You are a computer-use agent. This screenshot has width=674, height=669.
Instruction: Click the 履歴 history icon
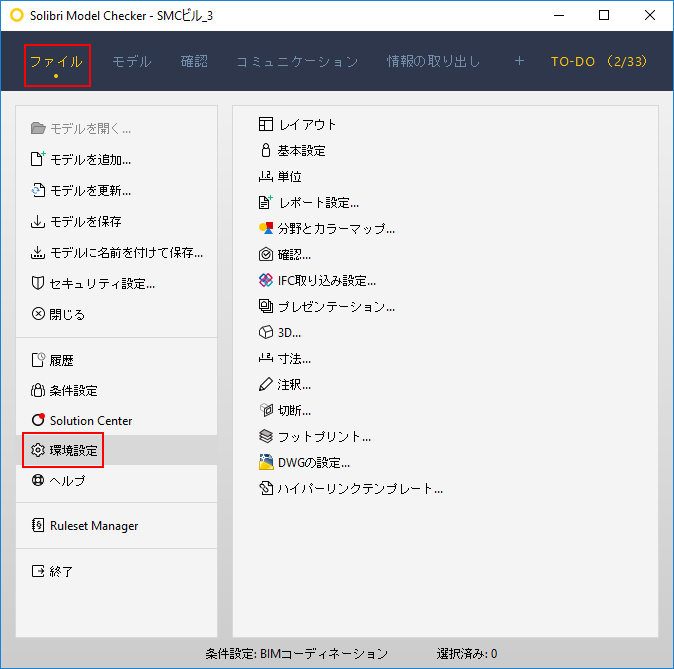[x=38, y=360]
